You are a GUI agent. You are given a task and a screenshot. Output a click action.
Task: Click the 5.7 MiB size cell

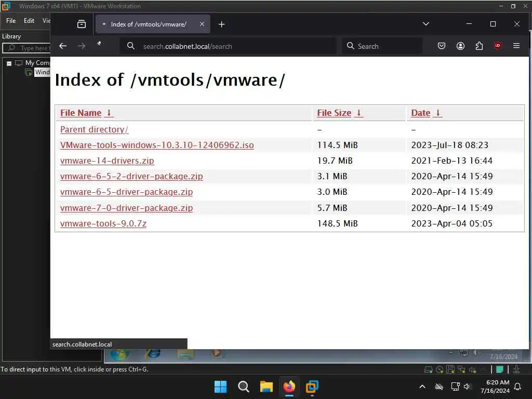click(332, 208)
